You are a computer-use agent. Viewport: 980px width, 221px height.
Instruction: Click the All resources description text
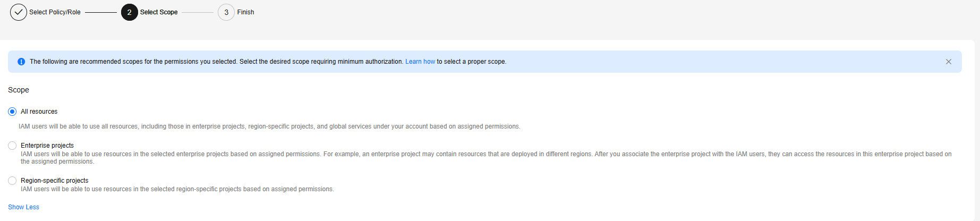[x=269, y=126]
